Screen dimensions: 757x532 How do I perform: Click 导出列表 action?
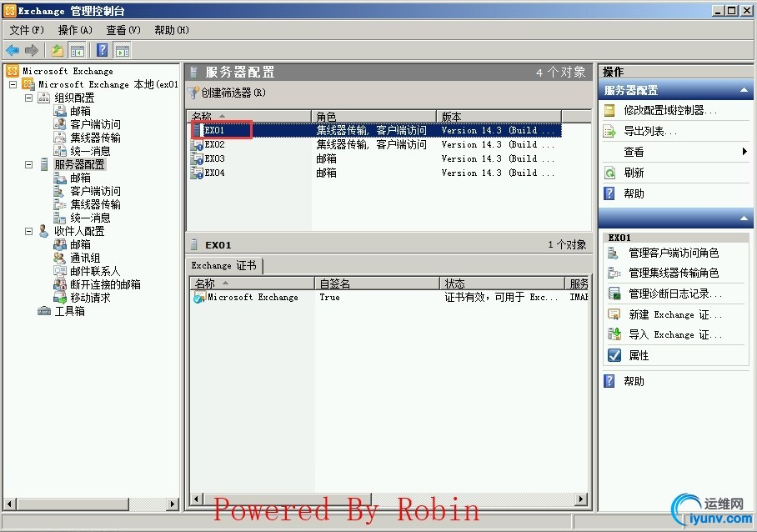(649, 131)
